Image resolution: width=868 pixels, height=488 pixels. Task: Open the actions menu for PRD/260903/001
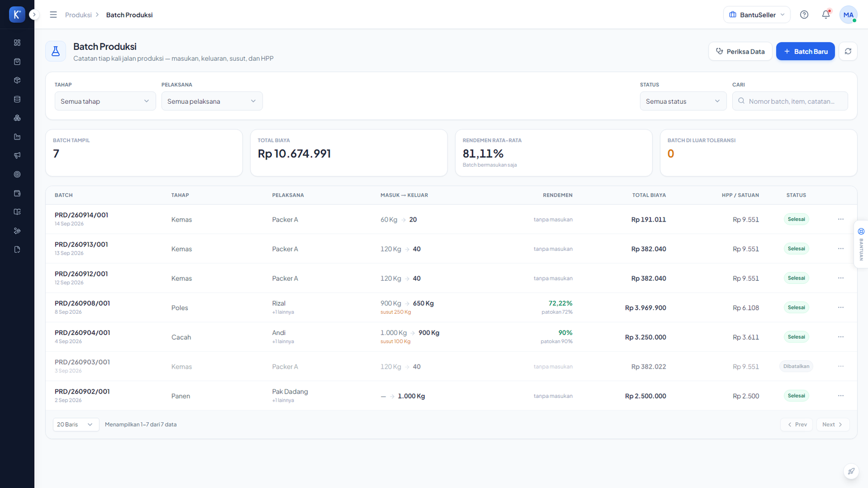click(840, 366)
